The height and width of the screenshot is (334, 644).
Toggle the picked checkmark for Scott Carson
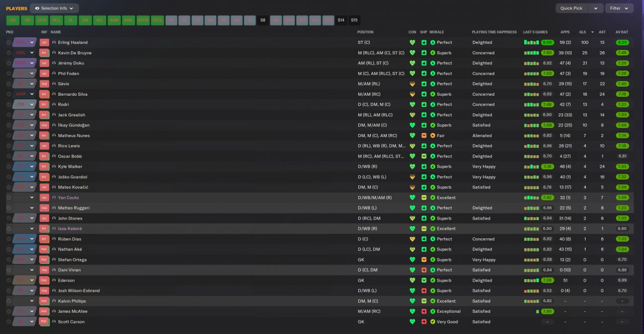(x=9, y=321)
